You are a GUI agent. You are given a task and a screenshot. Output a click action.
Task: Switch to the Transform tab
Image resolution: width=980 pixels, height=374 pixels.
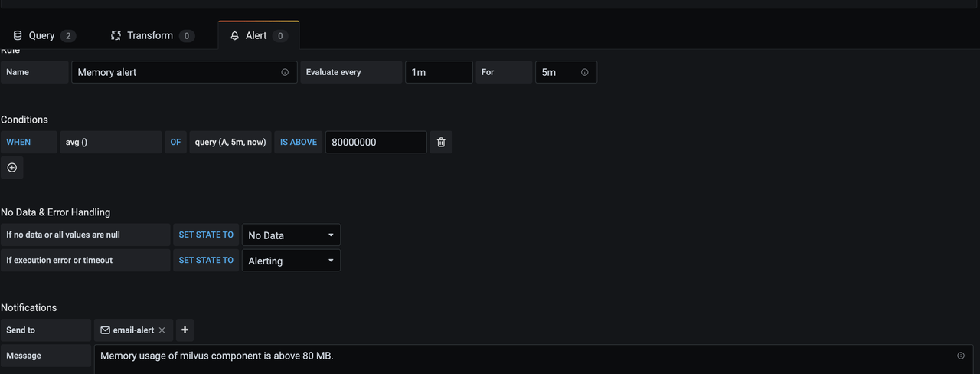pyautogui.click(x=152, y=36)
